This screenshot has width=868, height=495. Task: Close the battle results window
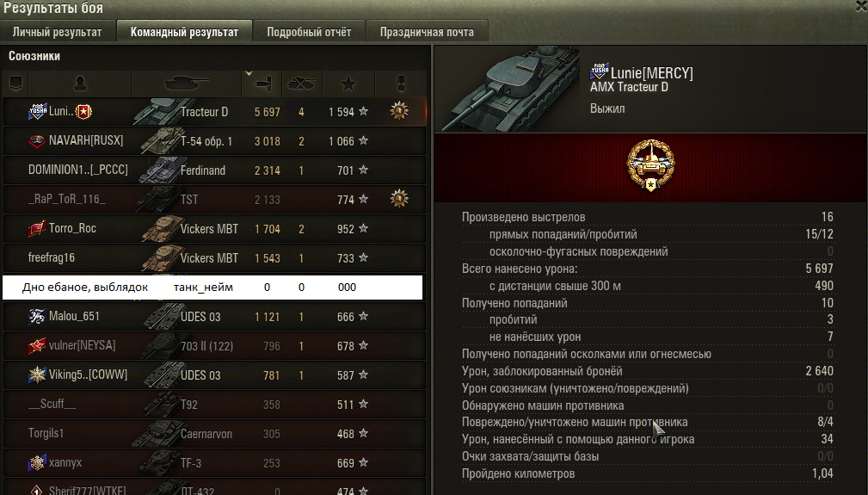pos(861,7)
